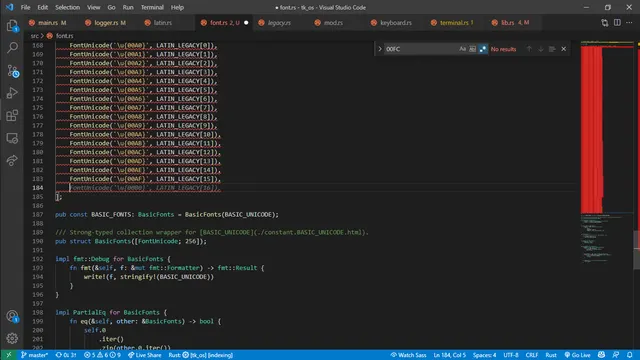Viewport: 640px width, 360px height.
Task: Change end of line via CRLF
Action: pyautogui.click(x=531, y=355)
